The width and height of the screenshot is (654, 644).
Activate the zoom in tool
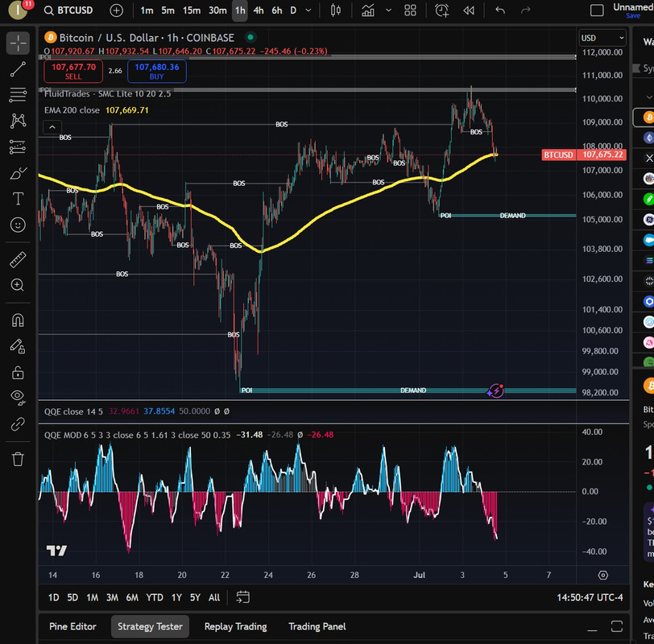tap(18, 285)
